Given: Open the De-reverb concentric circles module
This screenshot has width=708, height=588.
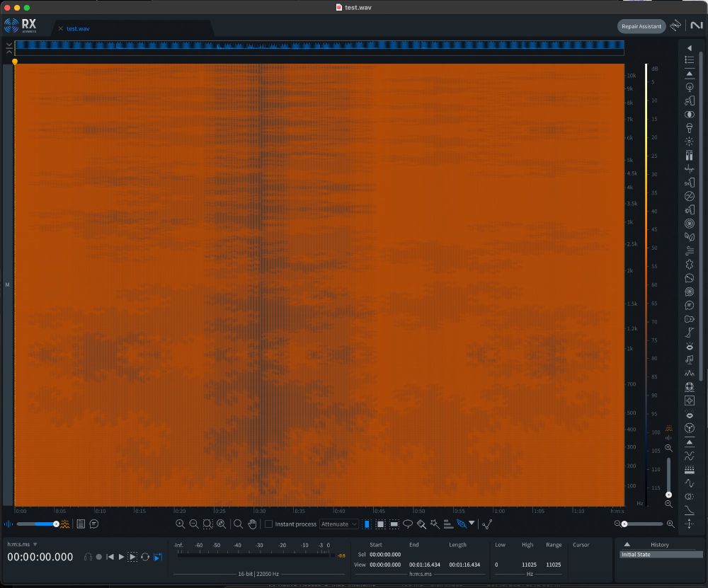Looking at the screenshot, I should coord(690,224).
